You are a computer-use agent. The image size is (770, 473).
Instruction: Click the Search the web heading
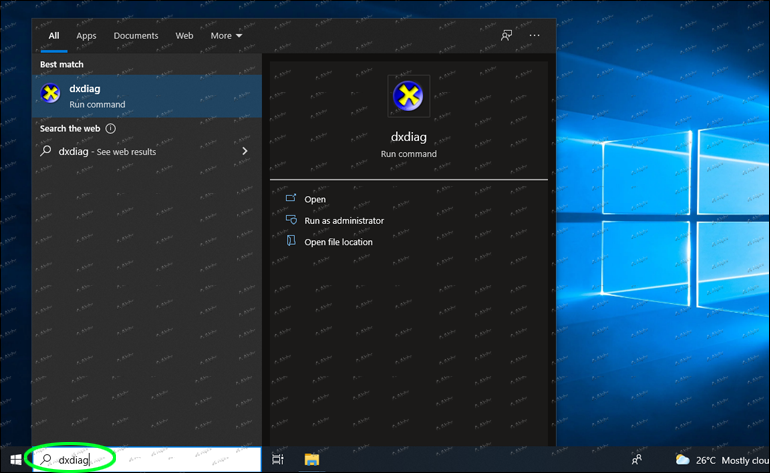click(x=70, y=129)
